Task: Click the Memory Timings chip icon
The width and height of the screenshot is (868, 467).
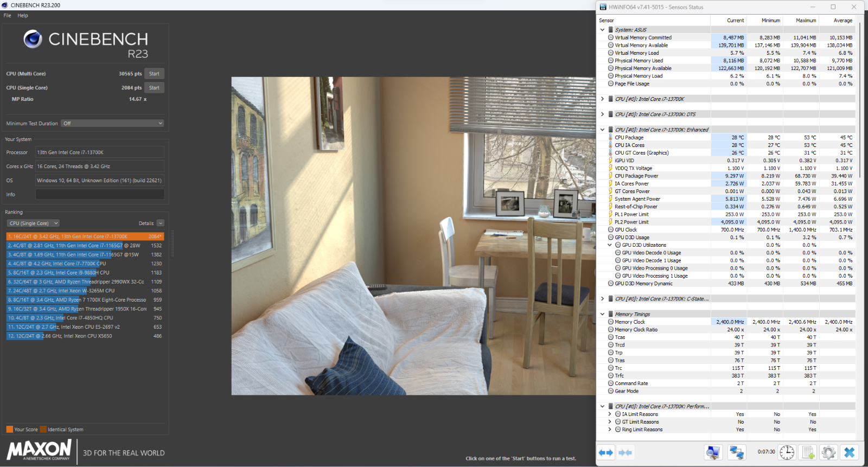Action: 610,314
